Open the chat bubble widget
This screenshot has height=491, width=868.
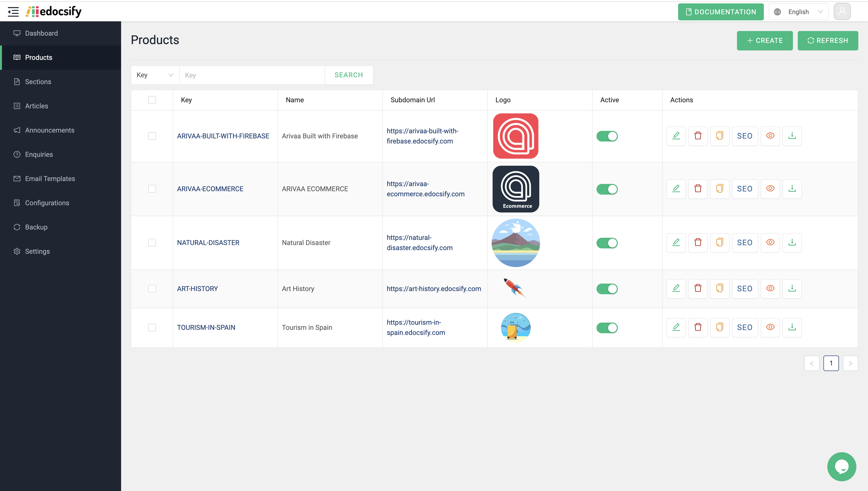(841, 467)
